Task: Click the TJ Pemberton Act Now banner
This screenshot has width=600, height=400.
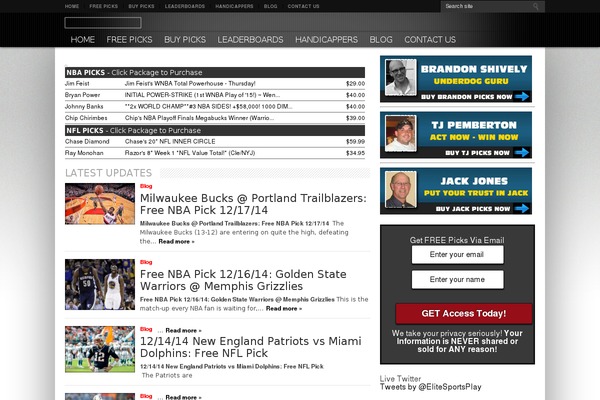Action: (456, 135)
